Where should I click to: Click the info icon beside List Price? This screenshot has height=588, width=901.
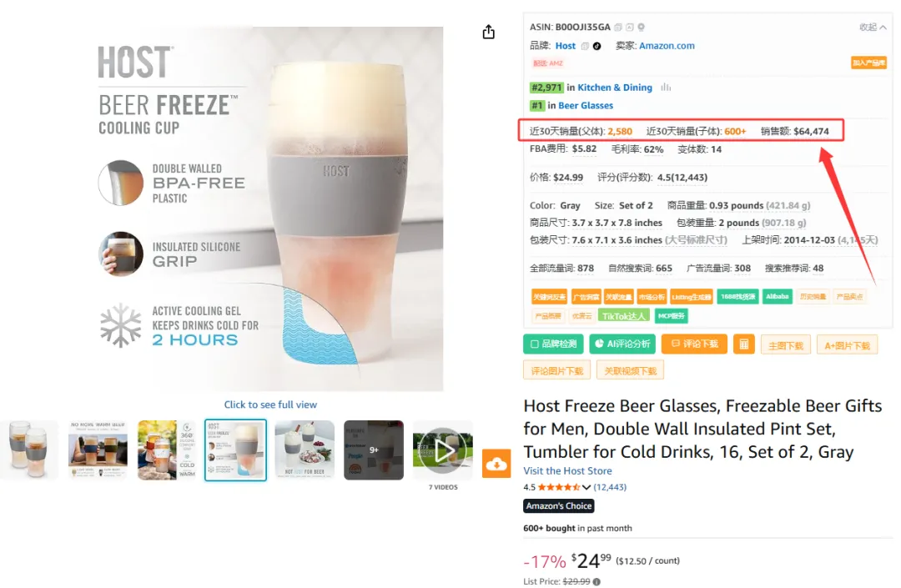(x=596, y=581)
